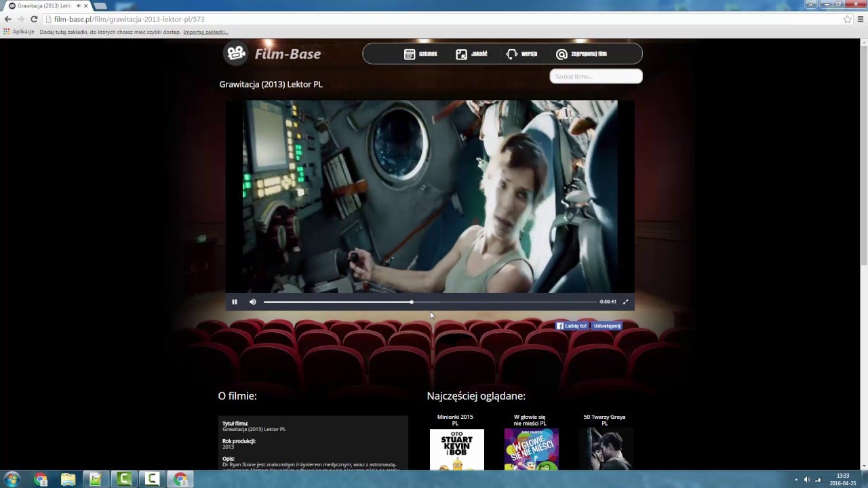The height and width of the screenshot is (488, 868).
Task: Click the 50 Twarzy Greya PL title
Action: [604, 420]
